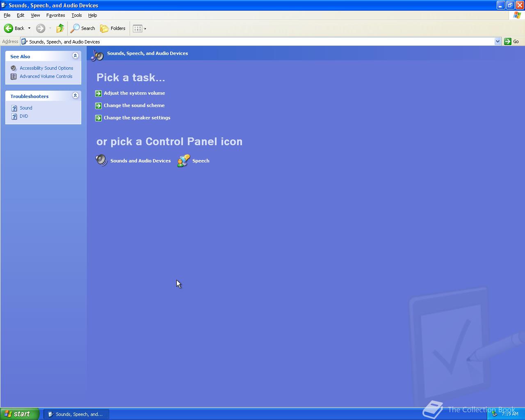Expand the Address bar dropdown arrow
This screenshot has width=525, height=420.
(x=498, y=41)
